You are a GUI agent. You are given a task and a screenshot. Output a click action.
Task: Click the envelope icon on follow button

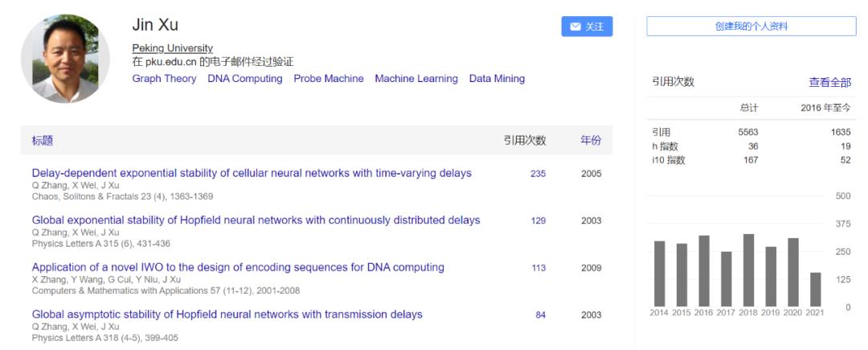575,27
